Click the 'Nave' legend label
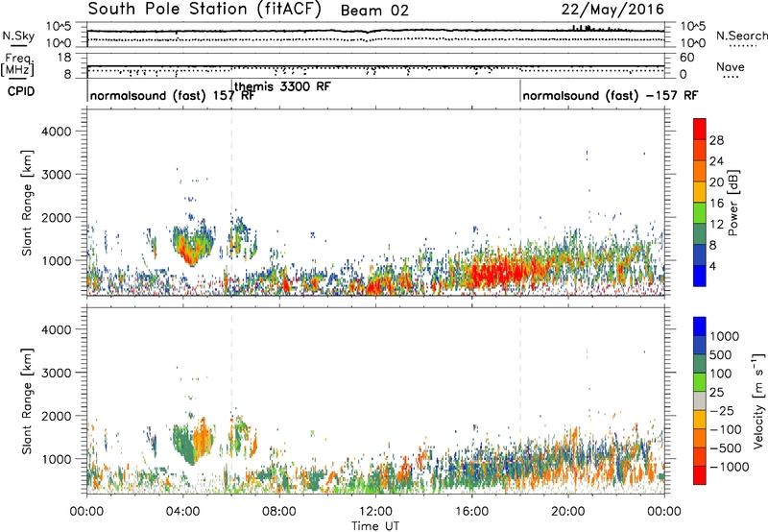 (730, 67)
